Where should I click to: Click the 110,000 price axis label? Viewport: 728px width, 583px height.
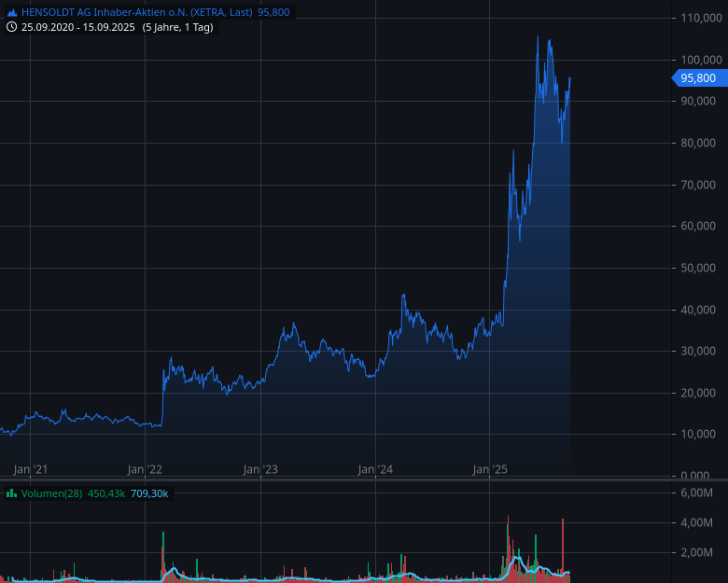(x=701, y=18)
